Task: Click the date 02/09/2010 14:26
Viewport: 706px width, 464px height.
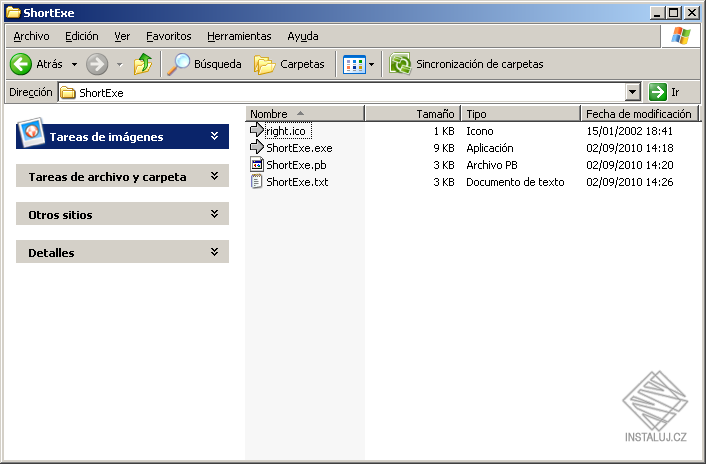Action: [x=629, y=182]
